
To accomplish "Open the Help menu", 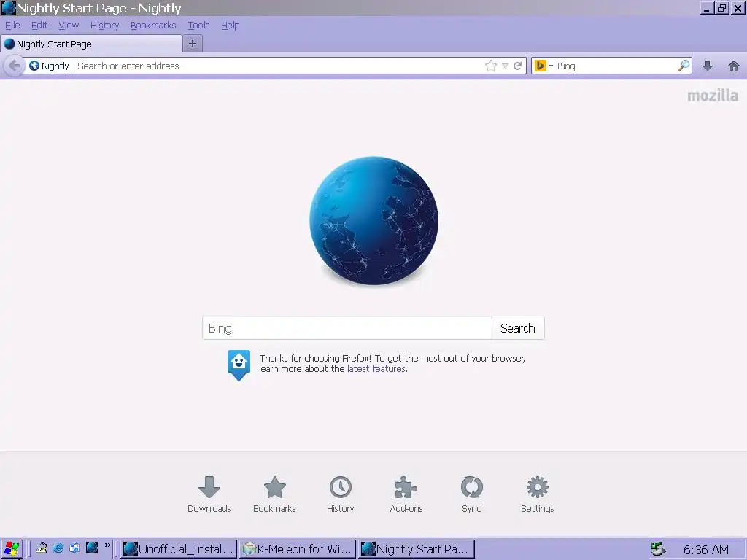I will tap(230, 26).
